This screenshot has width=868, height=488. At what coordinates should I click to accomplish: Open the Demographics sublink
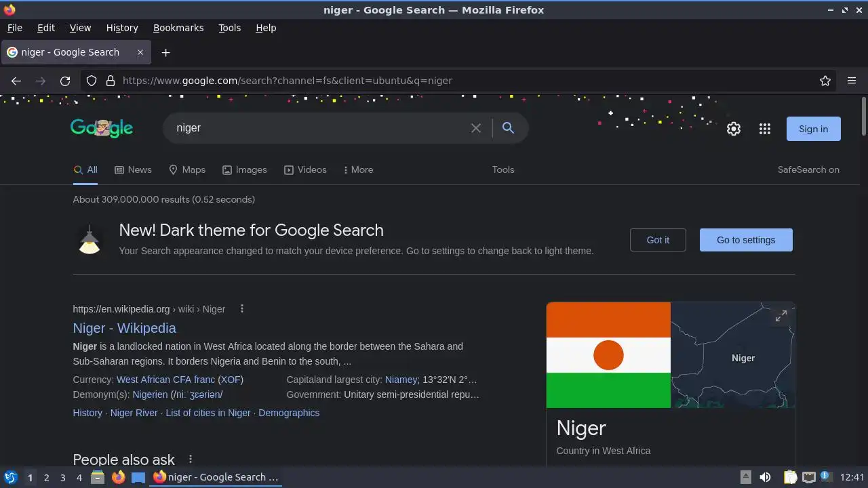289,413
